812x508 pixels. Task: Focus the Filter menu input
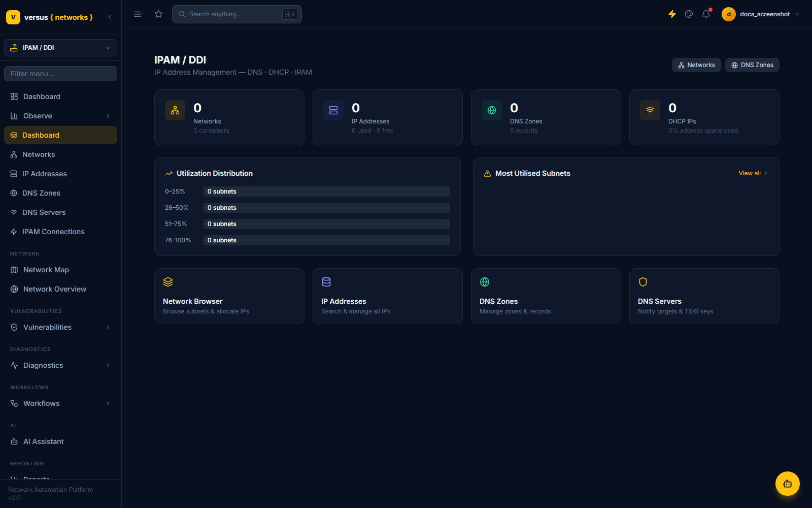pyautogui.click(x=60, y=74)
